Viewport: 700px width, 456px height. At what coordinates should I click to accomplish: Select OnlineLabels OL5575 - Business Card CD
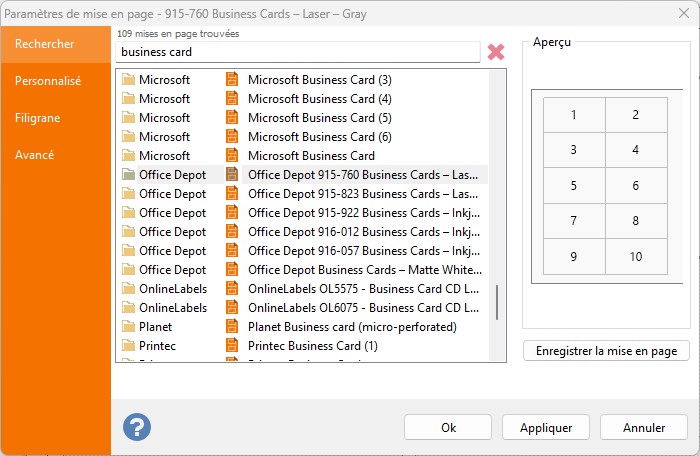364,289
